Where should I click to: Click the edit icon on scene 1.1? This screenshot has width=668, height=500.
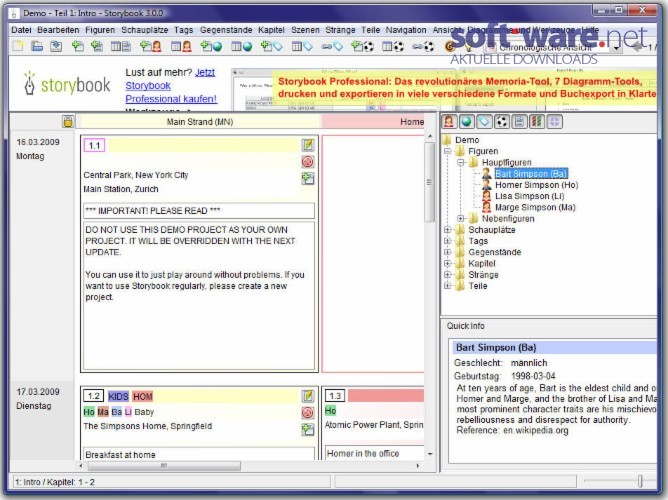click(x=308, y=145)
